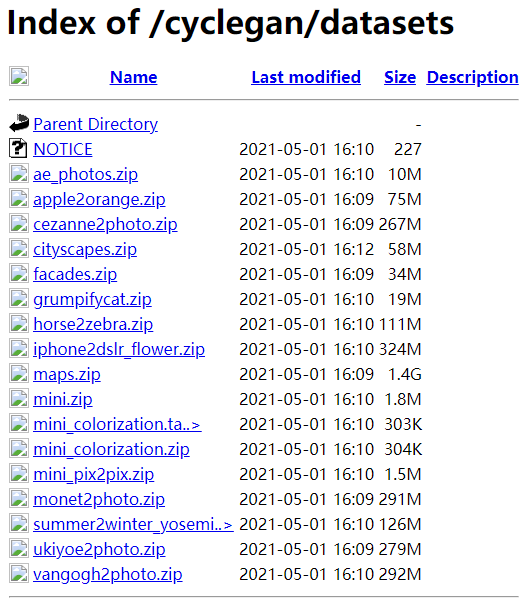This screenshot has width=529, height=608.
Task: Sort listing by Last modified column
Action: tap(306, 77)
